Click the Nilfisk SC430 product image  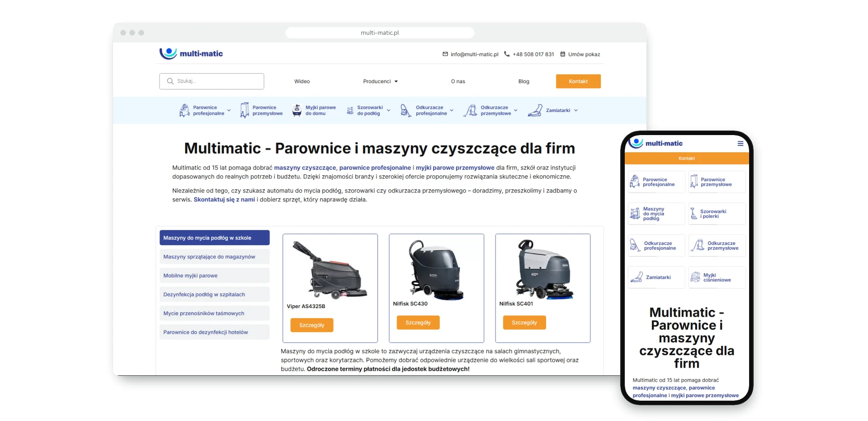pyautogui.click(x=436, y=270)
